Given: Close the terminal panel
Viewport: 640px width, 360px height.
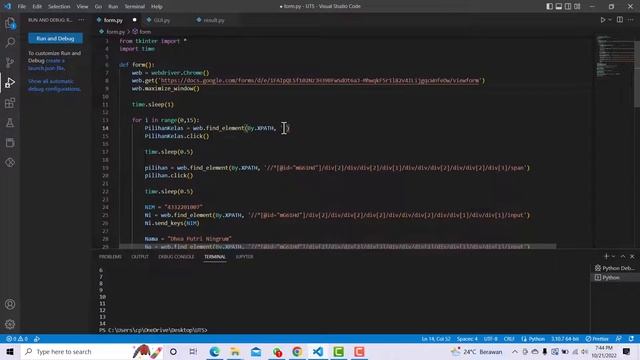Looking at the screenshot, I should pyautogui.click(x=632, y=256).
